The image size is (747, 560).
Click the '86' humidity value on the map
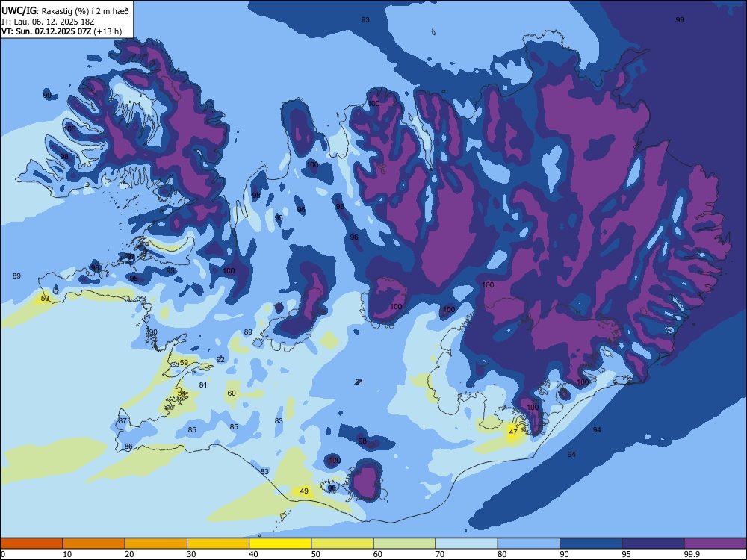pos(128,447)
